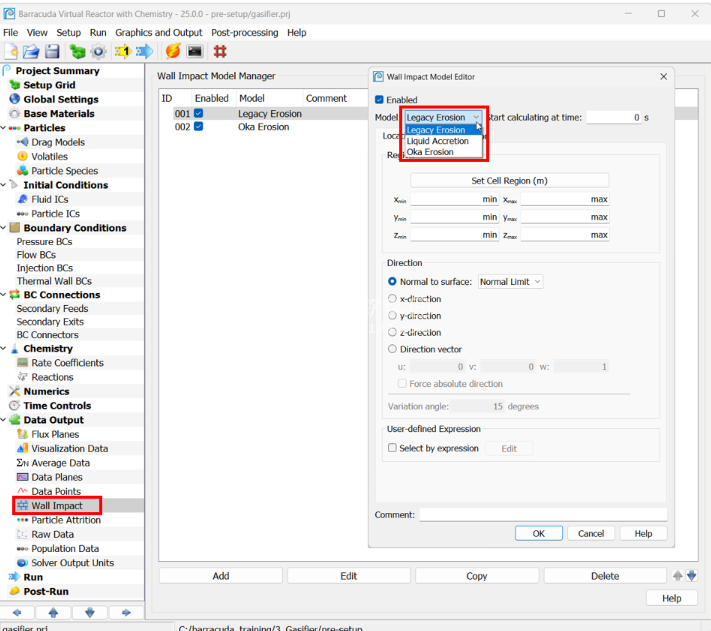Open Setup Grid in the project tree
Screen dimensions: 711x631
[x=49, y=85]
